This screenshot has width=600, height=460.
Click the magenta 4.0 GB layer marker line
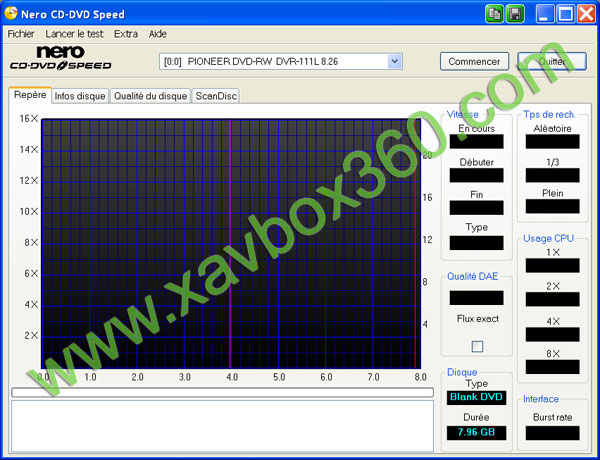pyautogui.click(x=230, y=243)
